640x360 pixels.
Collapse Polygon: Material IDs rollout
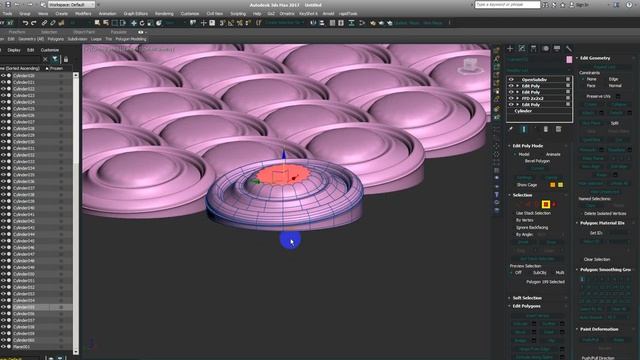pos(602,223)
